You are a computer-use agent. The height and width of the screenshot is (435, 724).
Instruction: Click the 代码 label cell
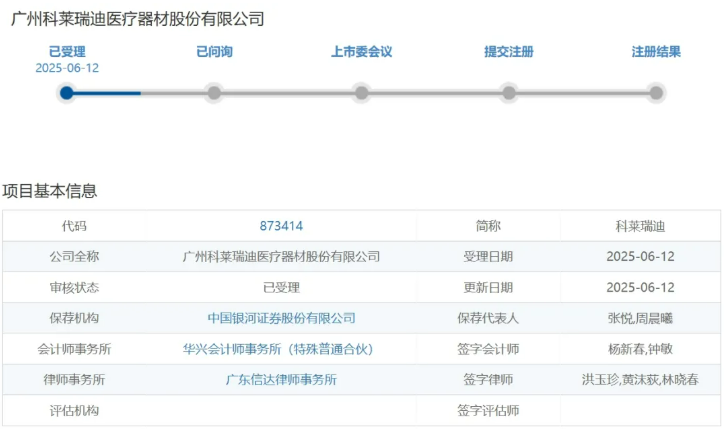click(74, 226)
